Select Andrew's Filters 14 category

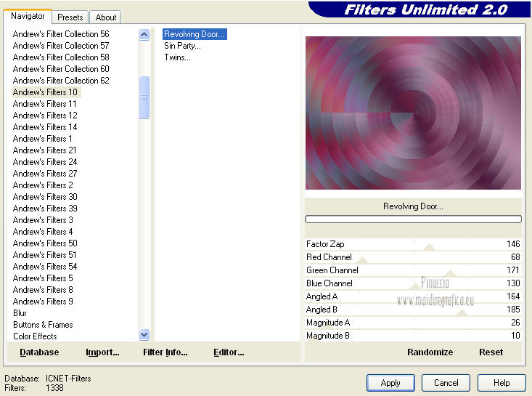[45, 127]
